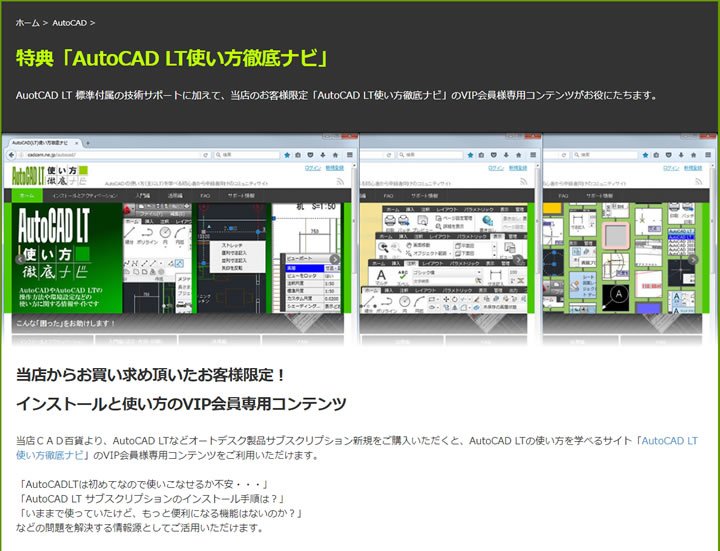Open bookmarks library icon in left browser window

pos(298,155)
